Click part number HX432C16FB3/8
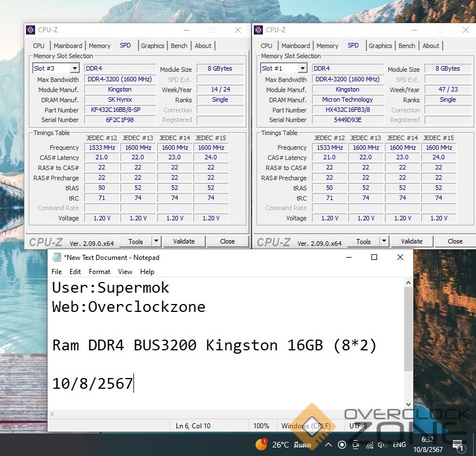The image size is (476, 456). [348, 110]
